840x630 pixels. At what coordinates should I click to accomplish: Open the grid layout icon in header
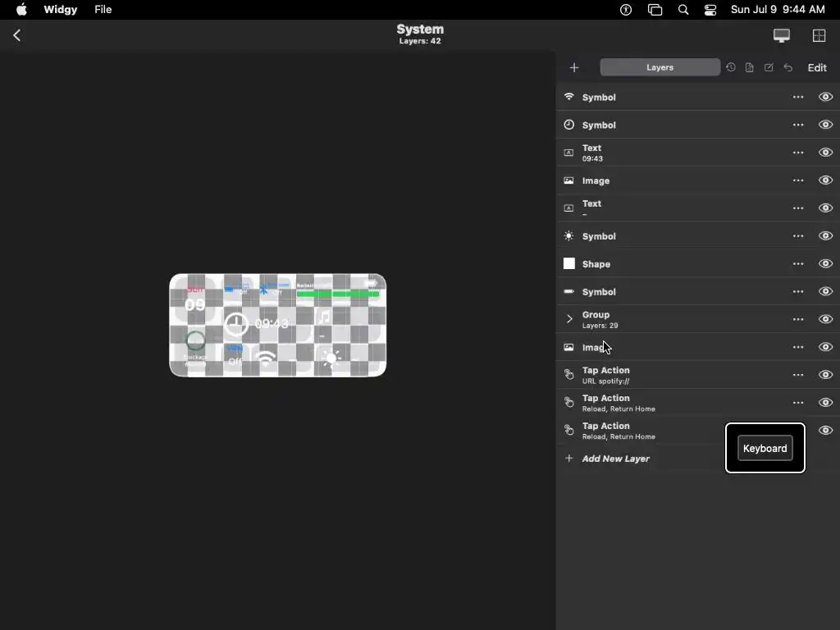click(819, 35)
